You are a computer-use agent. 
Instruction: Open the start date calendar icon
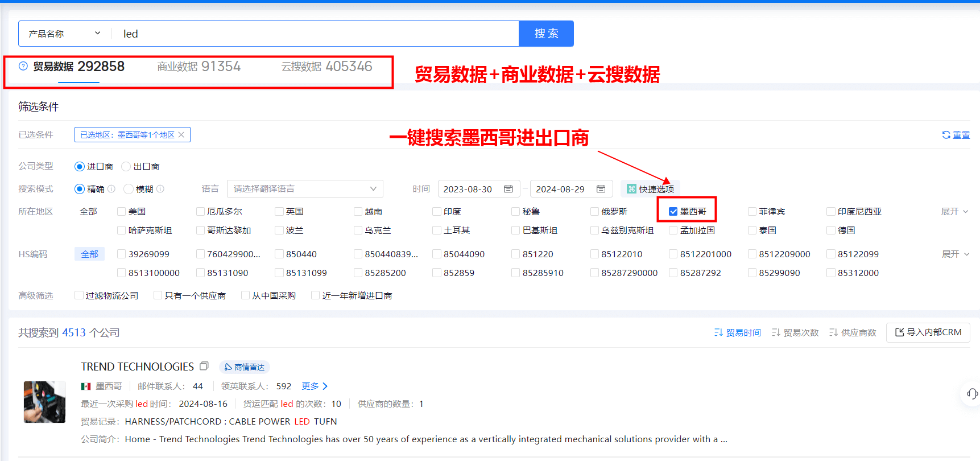508,189
